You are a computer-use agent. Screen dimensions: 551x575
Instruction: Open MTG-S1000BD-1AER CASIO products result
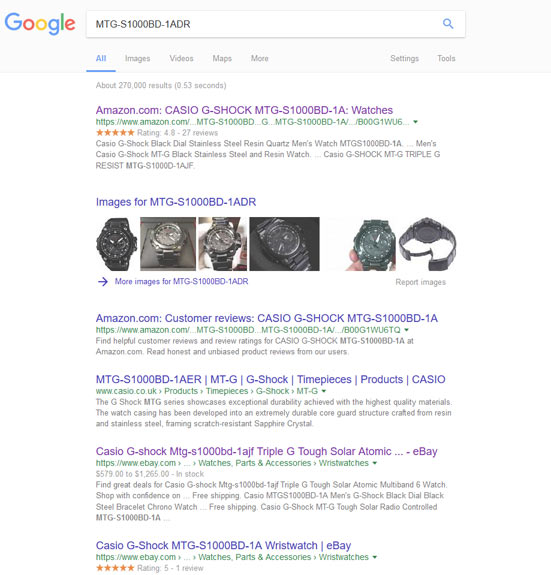(271, 379)
